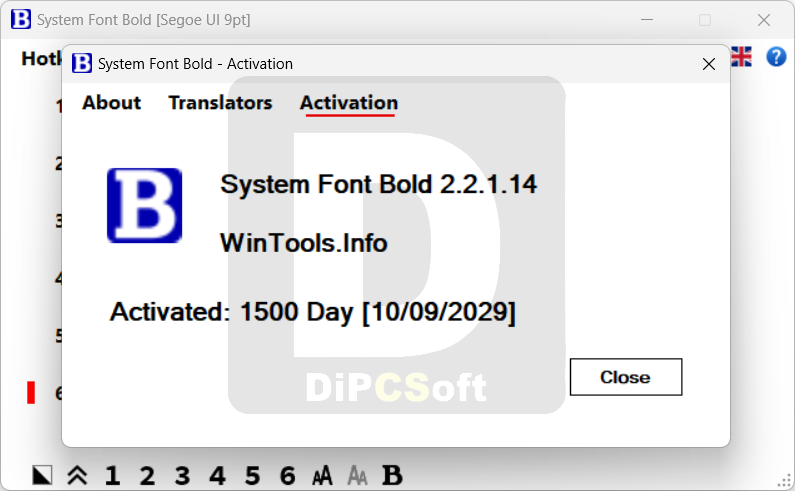Click the main window title bar B icon

21,19
